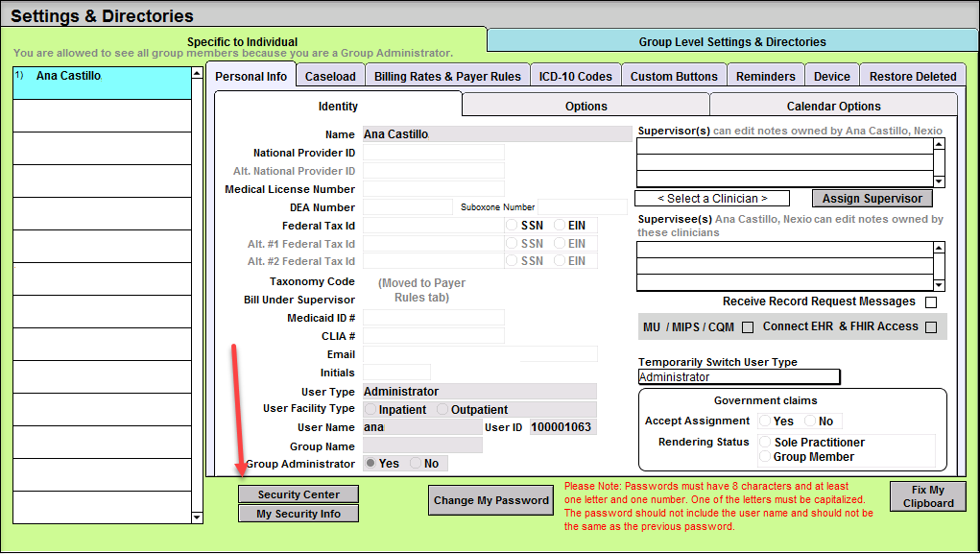Toggle Connect EHR & FHIR Access checkbox
Image resolution: width=980 pixels, height=554 pixels.
[930, 327]
